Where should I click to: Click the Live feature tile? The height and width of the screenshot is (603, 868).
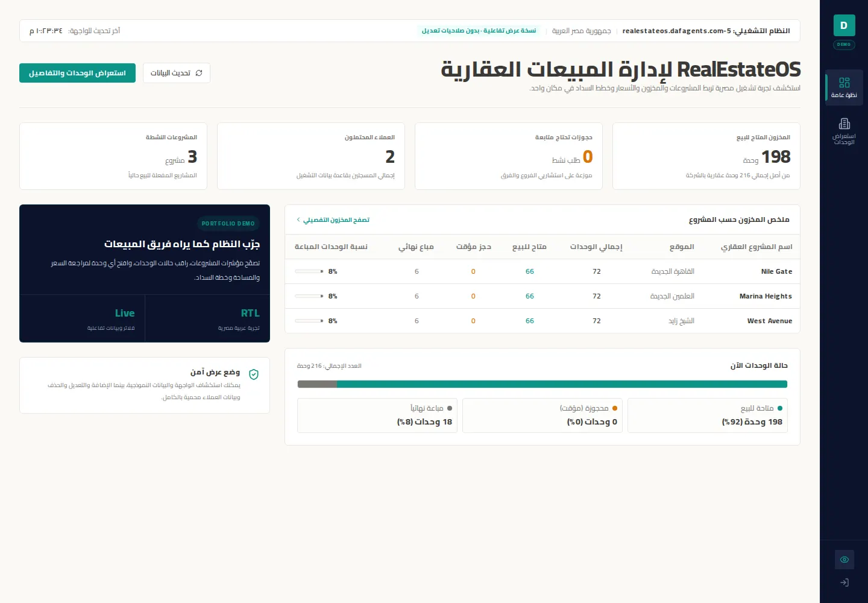click(x=83, y=318)
